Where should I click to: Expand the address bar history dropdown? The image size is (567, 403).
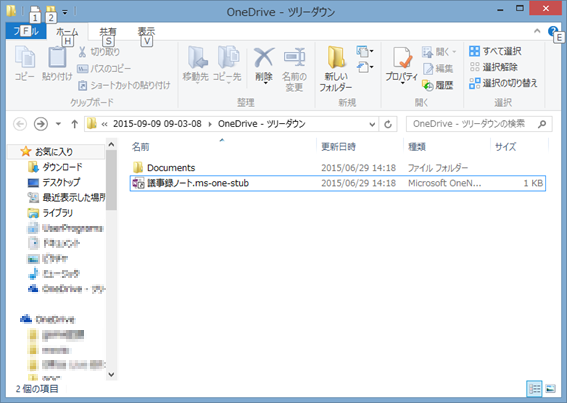(372, 124)
